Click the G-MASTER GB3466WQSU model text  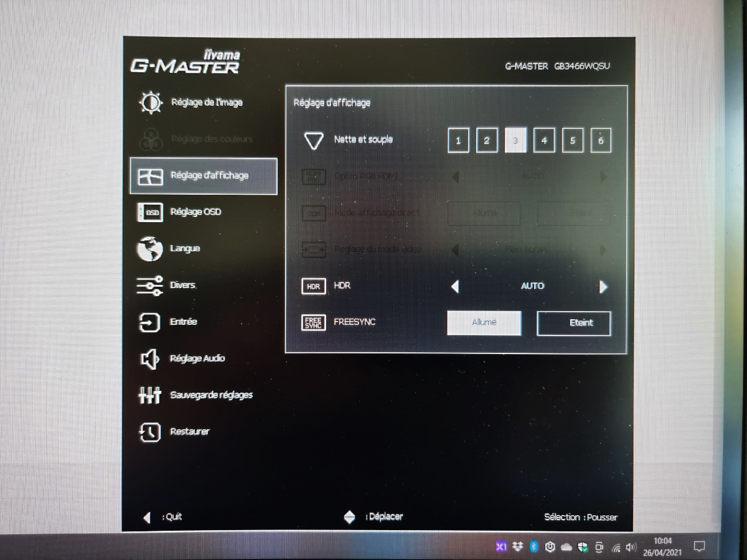(558, 66)
